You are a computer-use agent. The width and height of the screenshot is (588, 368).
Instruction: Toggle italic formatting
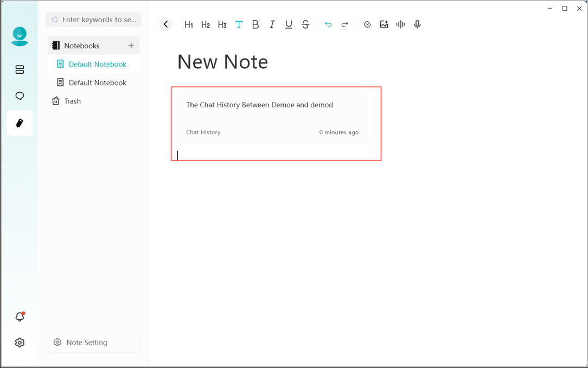pyautogui.click(x=272, y=25)
